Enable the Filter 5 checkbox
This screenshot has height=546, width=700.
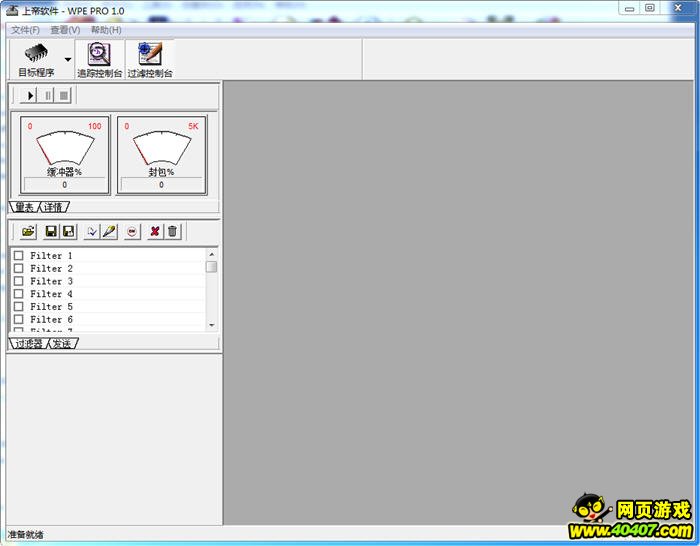(19, 306)
